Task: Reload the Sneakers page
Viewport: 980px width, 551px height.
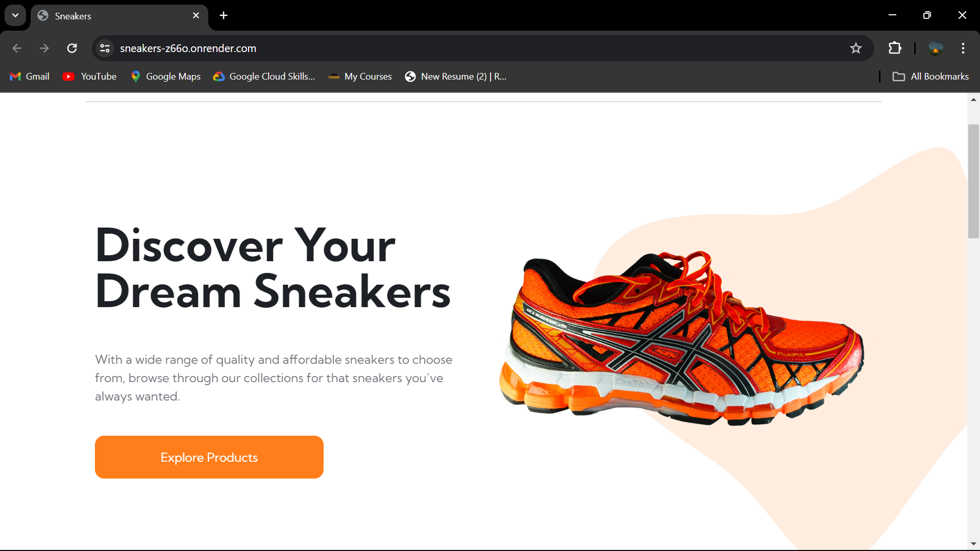Action: tap(72, 48)
